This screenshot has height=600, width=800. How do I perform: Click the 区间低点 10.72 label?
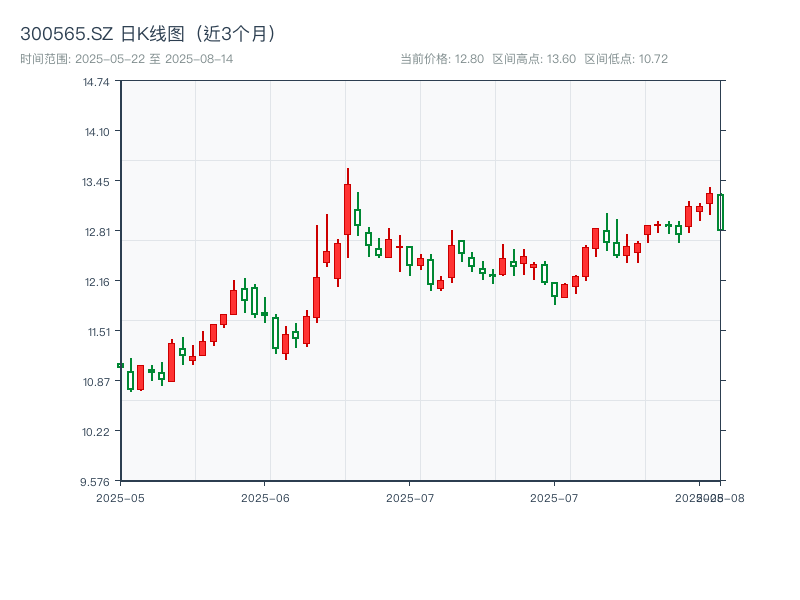[626, 59]
